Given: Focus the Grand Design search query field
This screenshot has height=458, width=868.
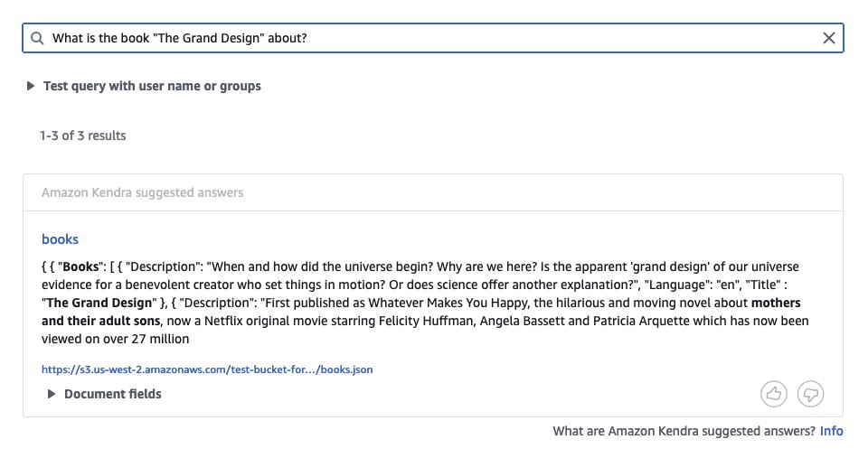Looking at the screenshot, I should [433, 38].
